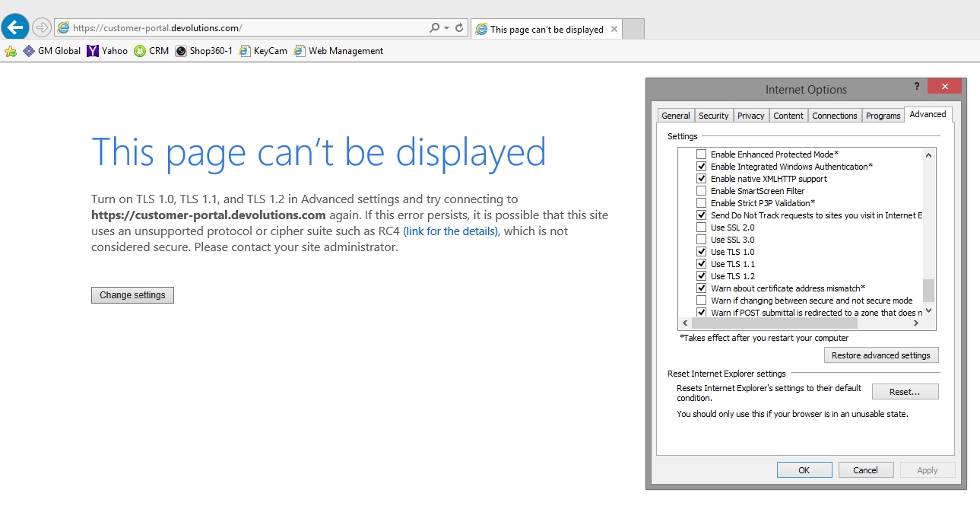
Task: Confirm Internet Options with OK
Action: (804, 470)
